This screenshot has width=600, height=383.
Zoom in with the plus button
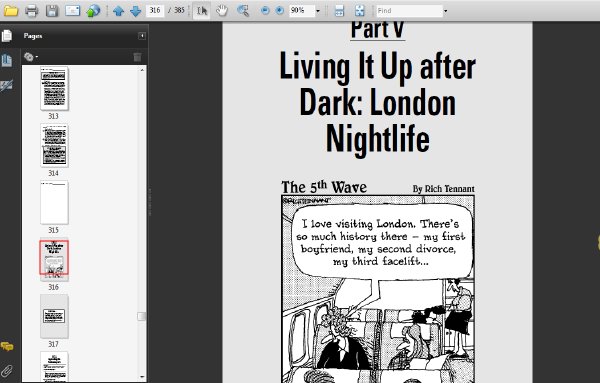coord(280,10)
